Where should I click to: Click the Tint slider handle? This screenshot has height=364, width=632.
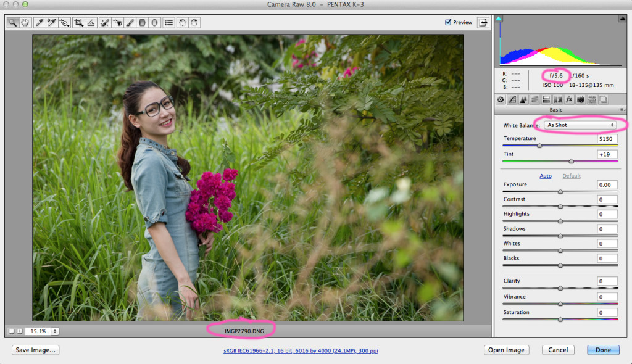[571, 161]
